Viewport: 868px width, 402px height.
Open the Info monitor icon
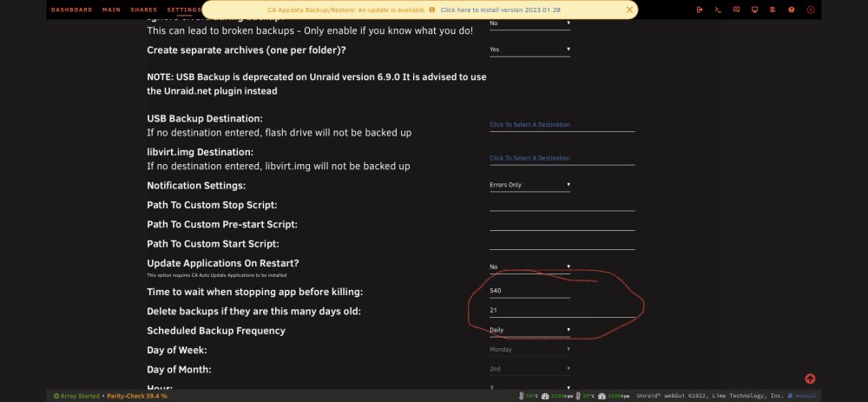[754, 10]
